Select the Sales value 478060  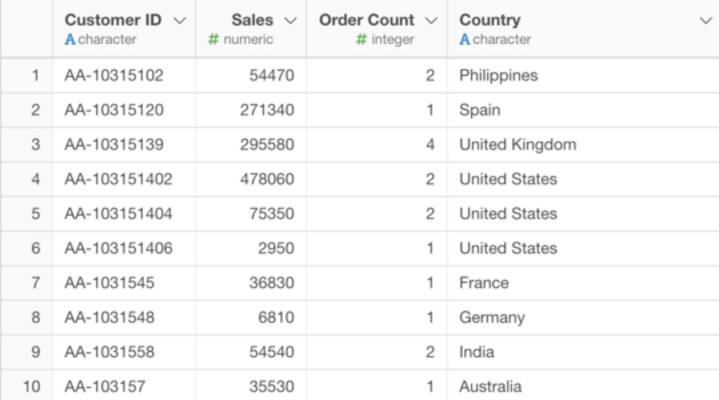tap(267, 179)
